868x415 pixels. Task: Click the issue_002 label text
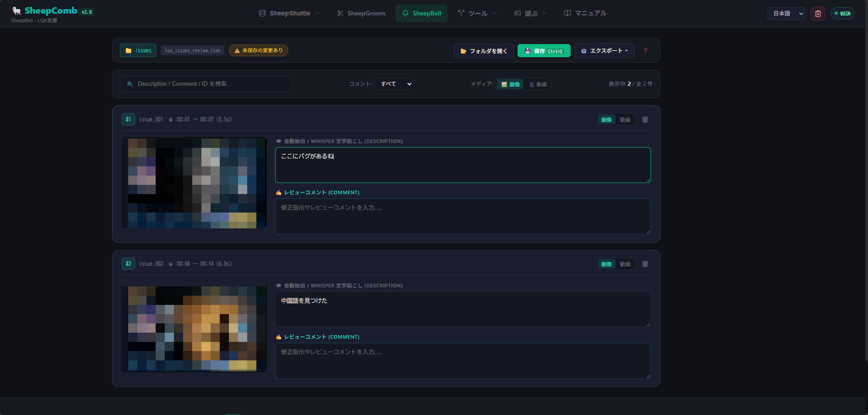151,264
